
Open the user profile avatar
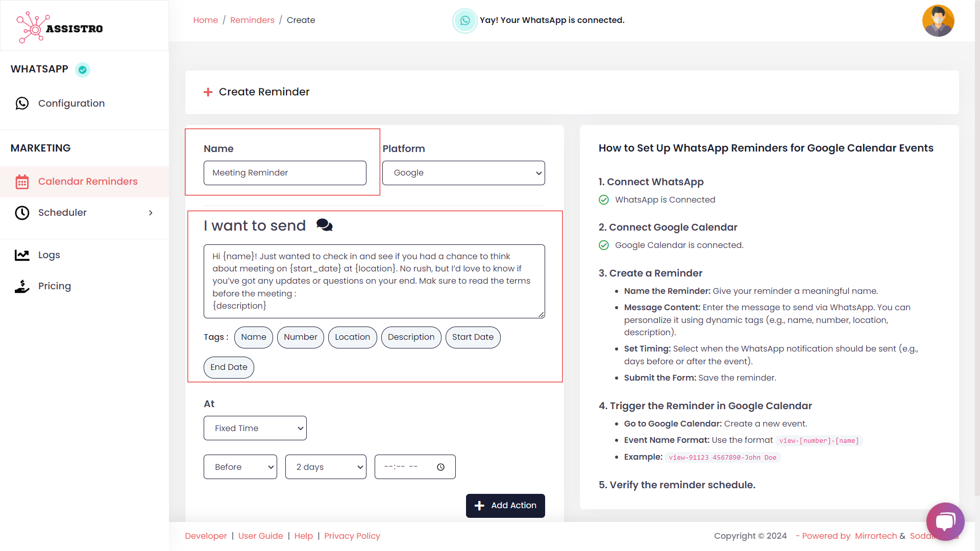point(938,21)
